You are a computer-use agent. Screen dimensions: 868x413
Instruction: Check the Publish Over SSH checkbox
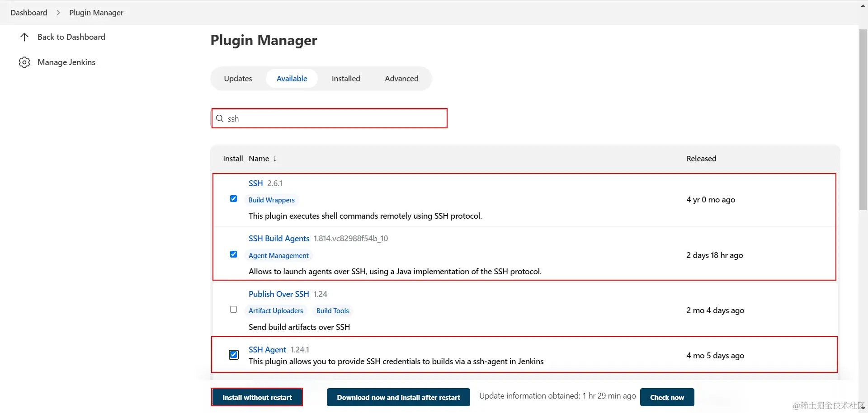233,310
